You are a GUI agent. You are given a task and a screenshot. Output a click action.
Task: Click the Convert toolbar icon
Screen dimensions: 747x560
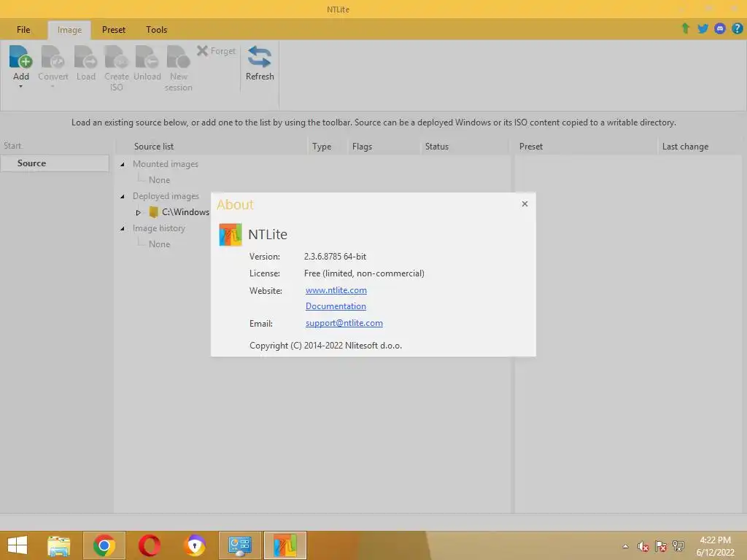click(53, 57)
